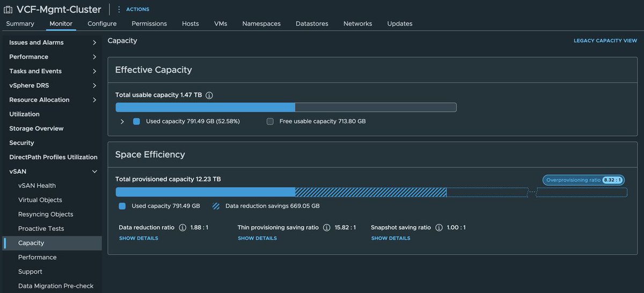This screenshot has height=293, width=644.
Task: Click the Free usable capacity legend box
Action: (x=270, y=122)
